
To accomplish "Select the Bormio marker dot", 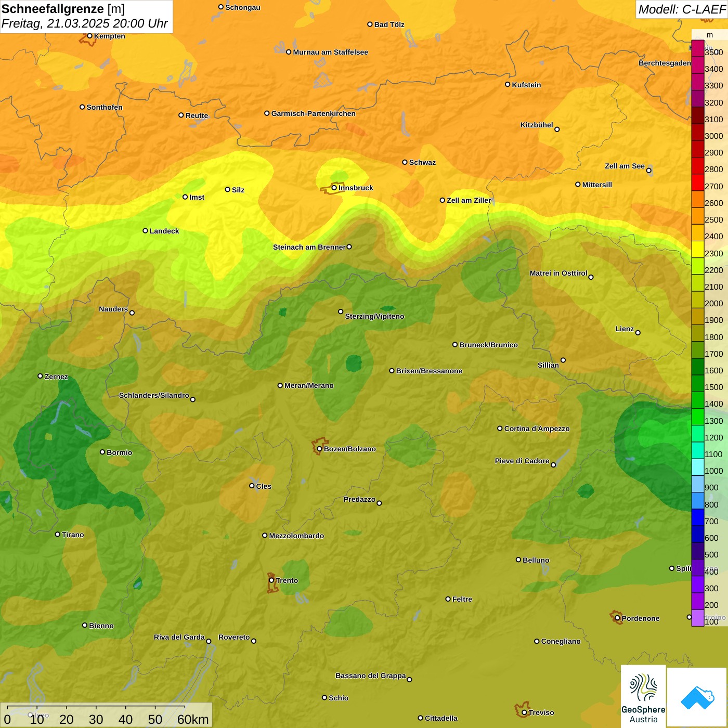I will point(102,452).
